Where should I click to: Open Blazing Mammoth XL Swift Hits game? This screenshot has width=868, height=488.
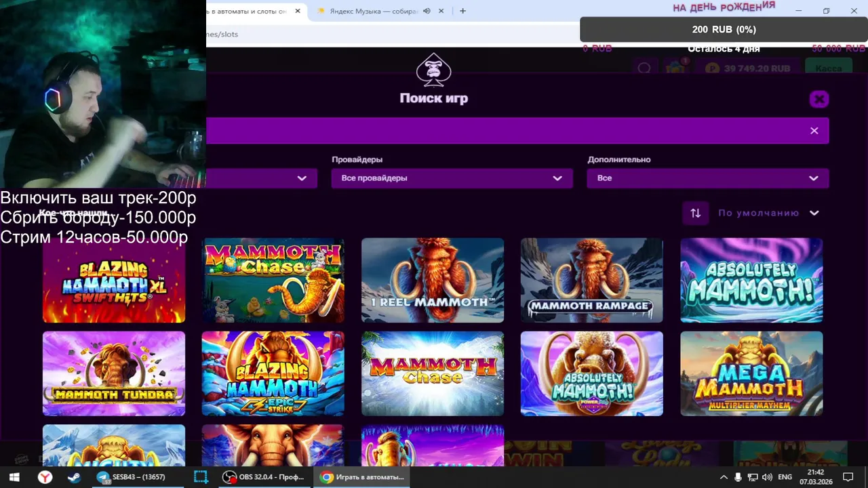tap(114, 281)
